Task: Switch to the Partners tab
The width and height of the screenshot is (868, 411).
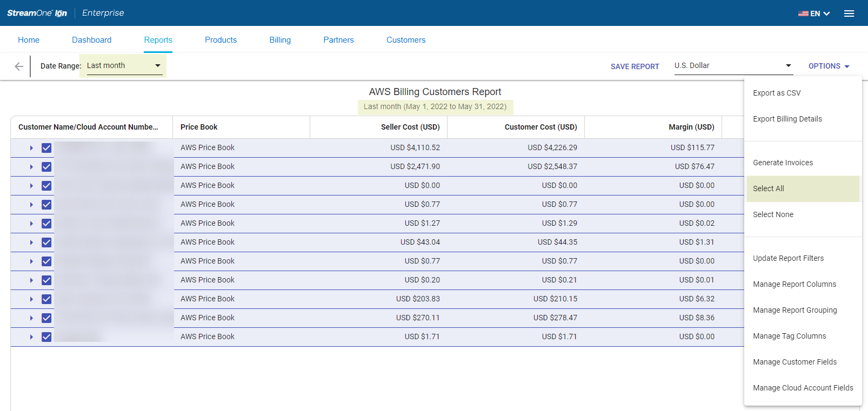Action: point(338,40)
